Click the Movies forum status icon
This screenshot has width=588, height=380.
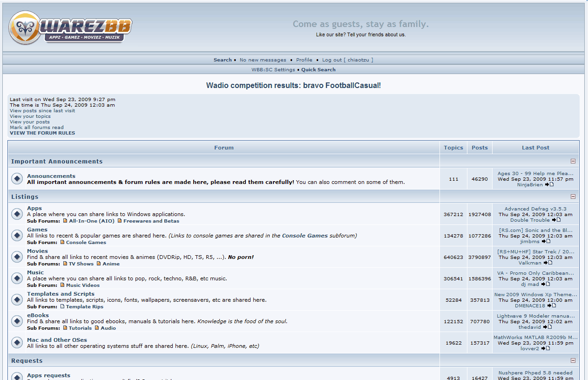coord(17,257)
